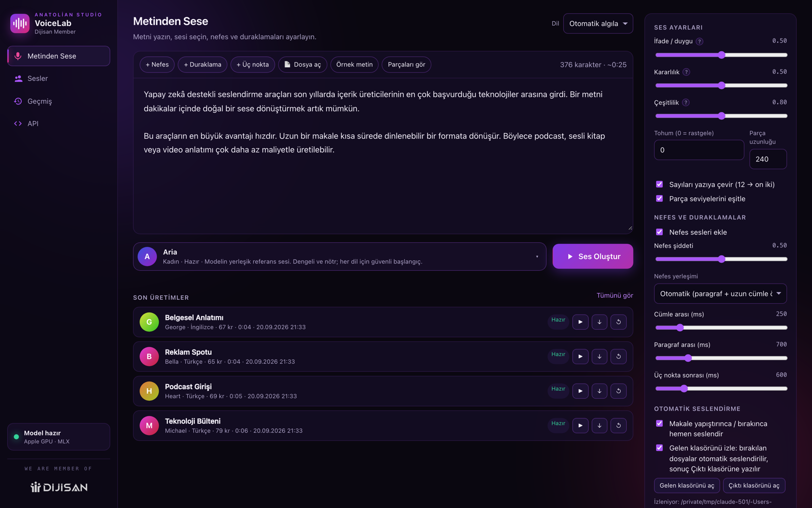Screen dimensions: 812x508
Task: Download the Podcast Girişi audio
Action: click(599, 391)
